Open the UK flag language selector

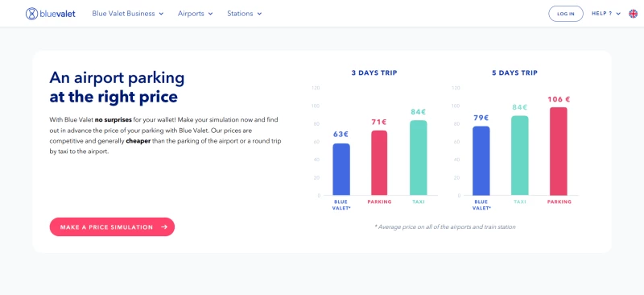(633, 14)
